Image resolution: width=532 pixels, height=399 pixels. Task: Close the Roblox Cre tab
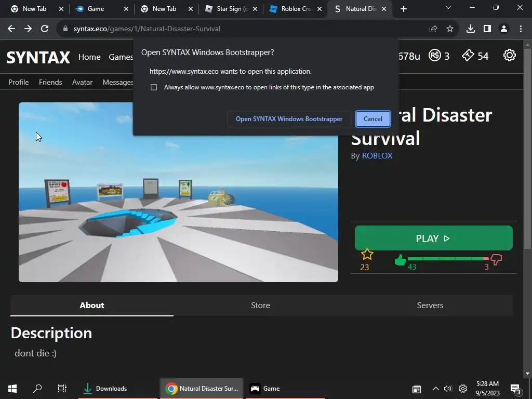[320, 9]
